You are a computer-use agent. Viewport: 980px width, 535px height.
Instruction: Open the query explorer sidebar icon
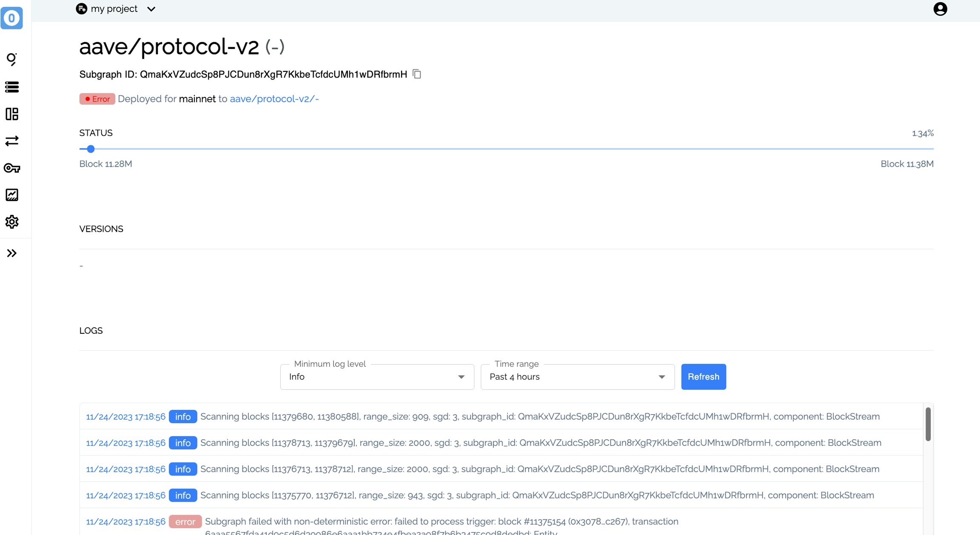11,59
